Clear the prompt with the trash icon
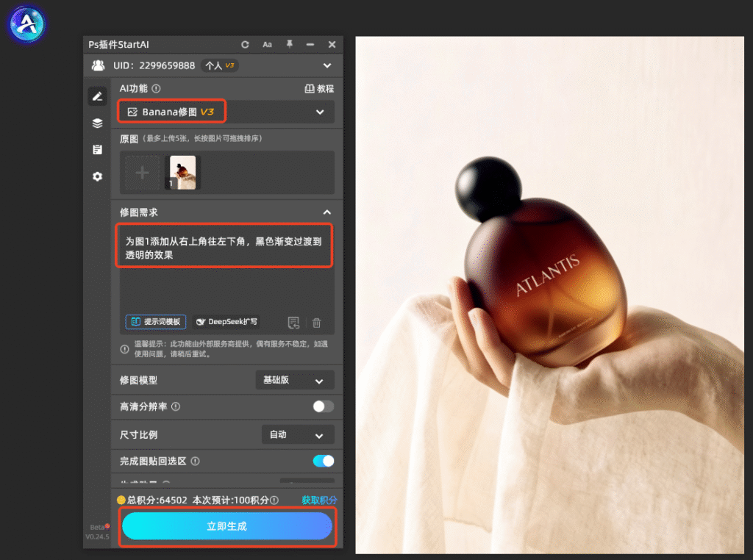The width and height of the screenshot is (753, 560). 316,323
